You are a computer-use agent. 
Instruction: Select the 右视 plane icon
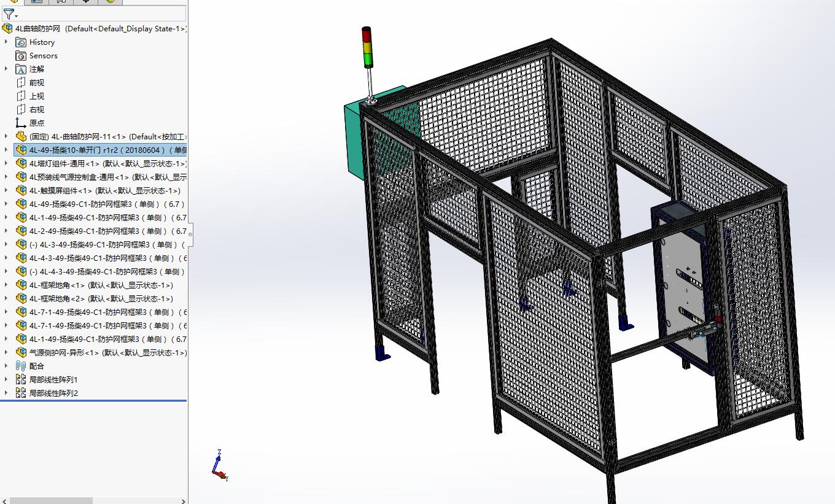point(21,110)
